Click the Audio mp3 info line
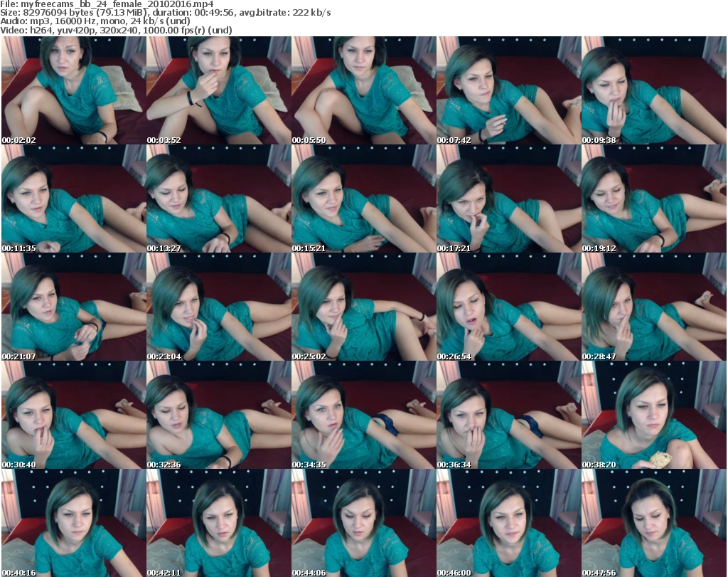Viewport: 728px width, 577px height. pos(95,21)
